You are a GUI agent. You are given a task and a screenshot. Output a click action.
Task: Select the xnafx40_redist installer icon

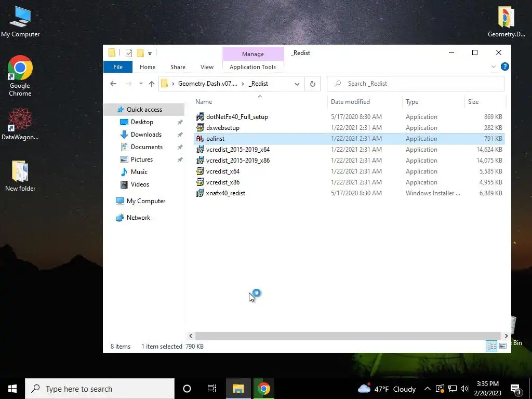(x=200, y=193)
